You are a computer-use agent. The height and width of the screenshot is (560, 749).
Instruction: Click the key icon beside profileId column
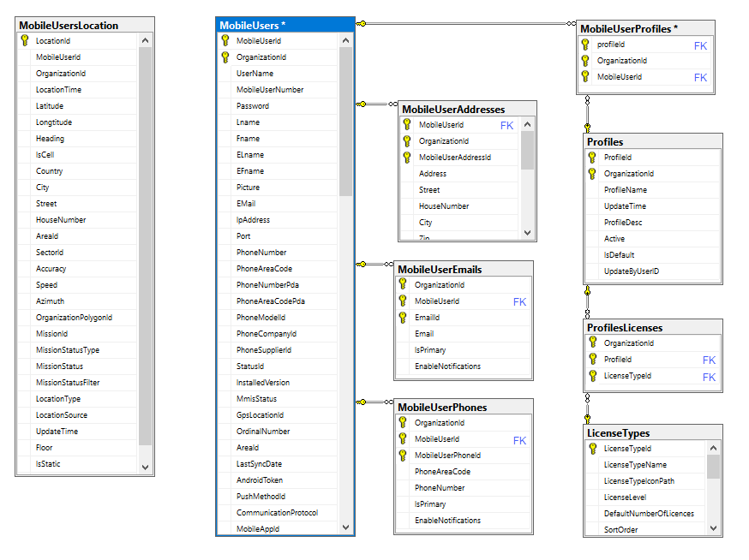click(585, 45)
